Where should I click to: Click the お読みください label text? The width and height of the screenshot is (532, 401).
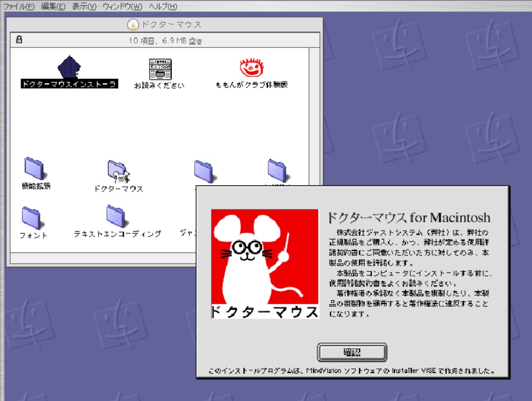[159, 86]
